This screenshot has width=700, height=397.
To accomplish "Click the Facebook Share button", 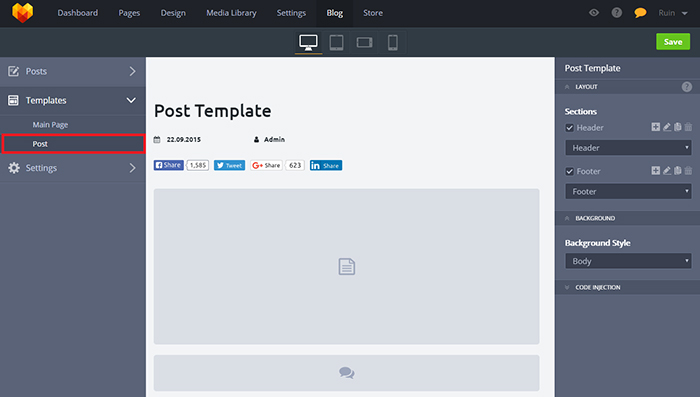I will [169, 165].
